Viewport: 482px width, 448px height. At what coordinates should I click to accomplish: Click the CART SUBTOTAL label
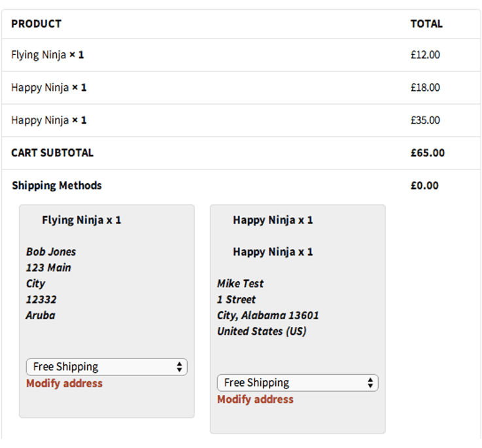coord(52,153)
